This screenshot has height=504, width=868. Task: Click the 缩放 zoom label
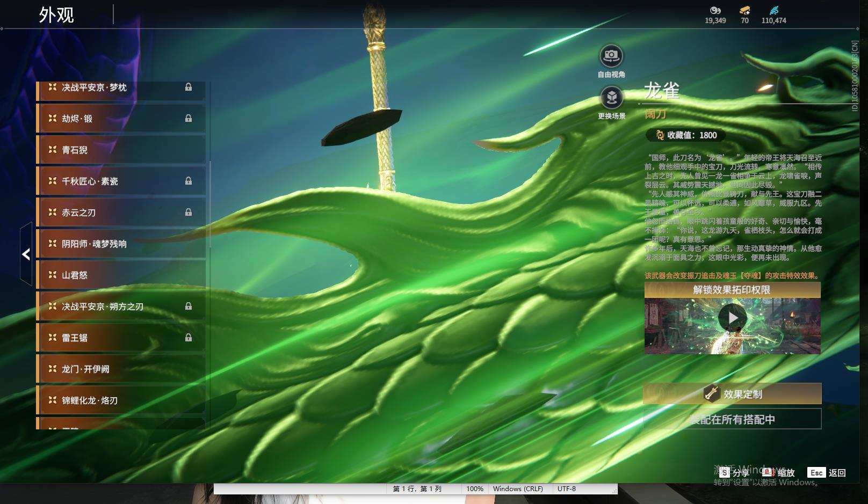click(786, 473)
